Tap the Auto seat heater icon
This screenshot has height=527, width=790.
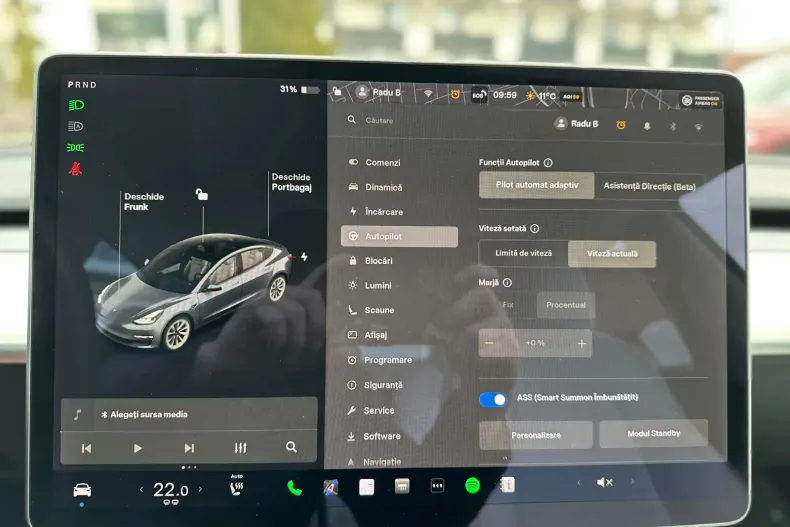coord(236,486)
